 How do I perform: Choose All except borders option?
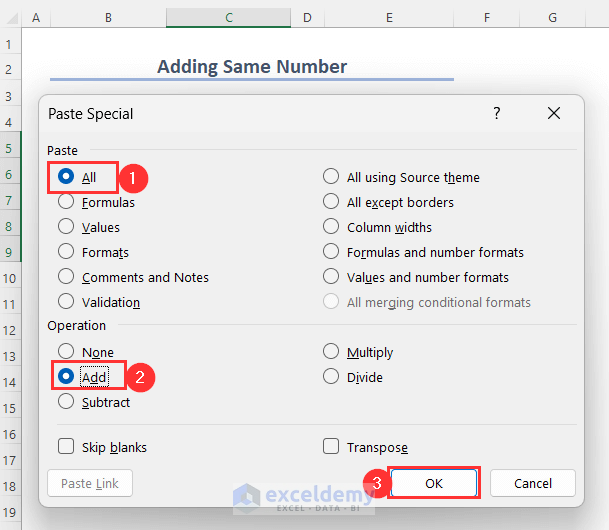point(331,202)
